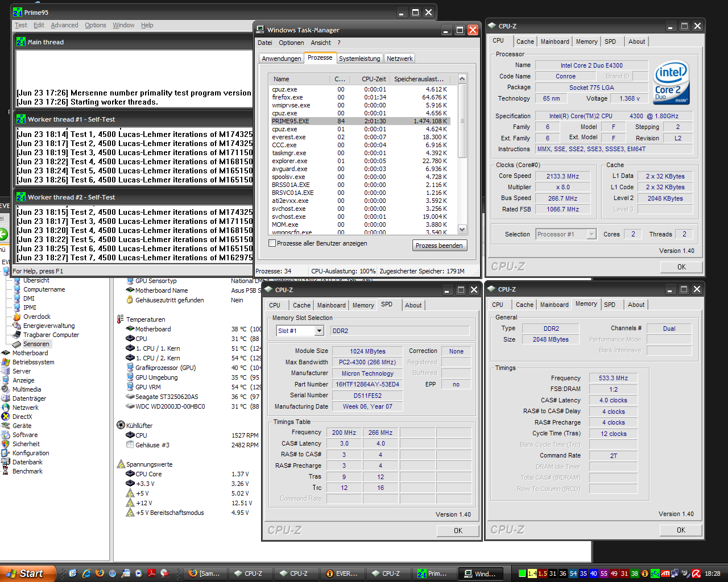This screenshot has width=728, height=582.
Task: Click the process list scroll-down arrow
Action: point(462,230)
